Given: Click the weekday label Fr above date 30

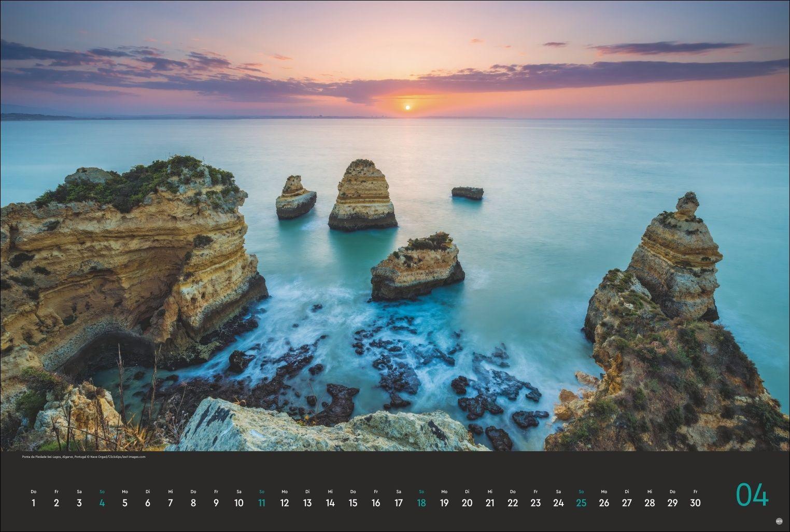Looking at the screenshot, I should (695, 491).
